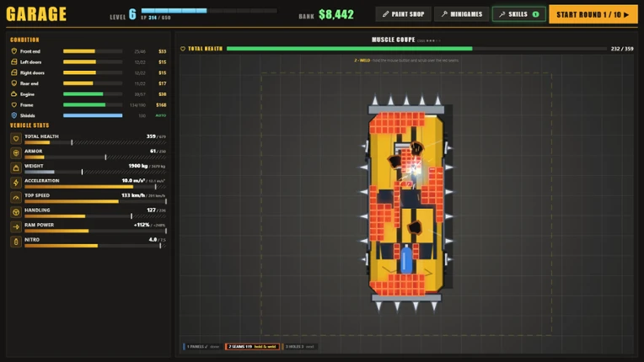Viewport: 644px width, 362px height.
Task: Click the green Total Health progress bar
Action: [416, 49]
